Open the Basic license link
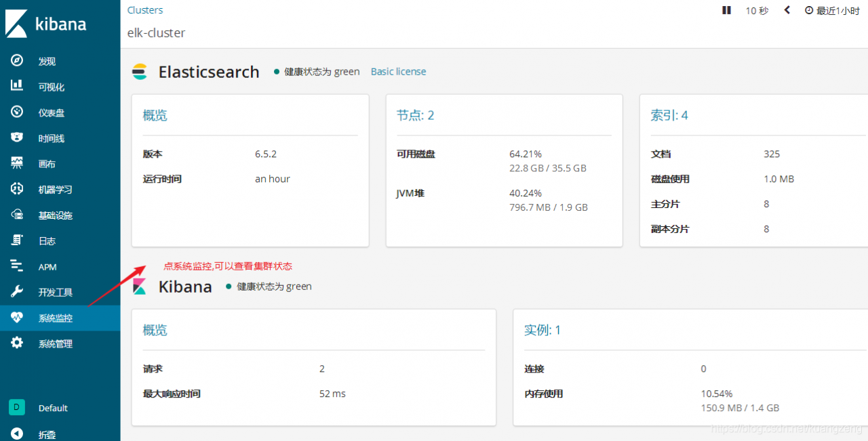The width and height of the screenshot is (868, 441). tap(398, 71)
